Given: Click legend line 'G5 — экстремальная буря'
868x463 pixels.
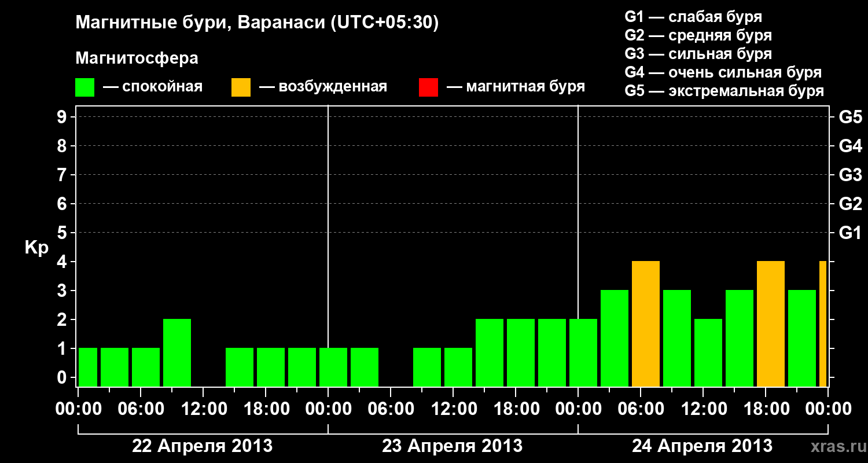Looking at the screenshot, I should (724, 91).
